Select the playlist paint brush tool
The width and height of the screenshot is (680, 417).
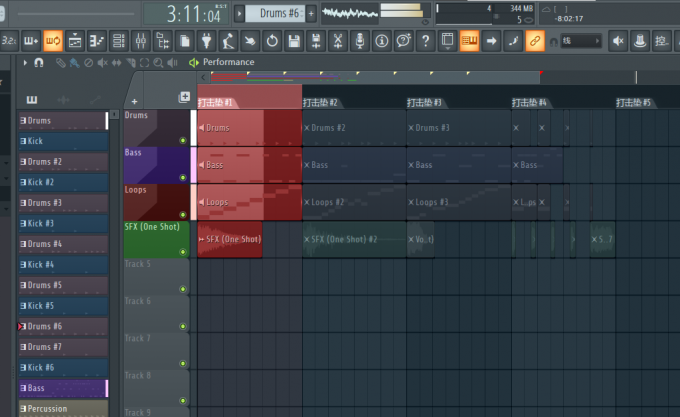pos(75,63)
